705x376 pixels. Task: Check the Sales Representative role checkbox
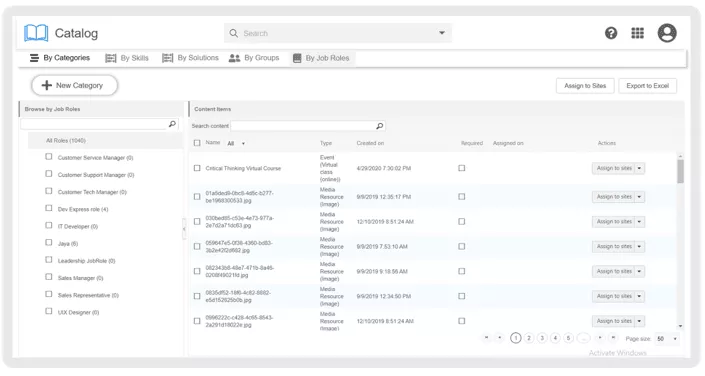coord(49,294)
